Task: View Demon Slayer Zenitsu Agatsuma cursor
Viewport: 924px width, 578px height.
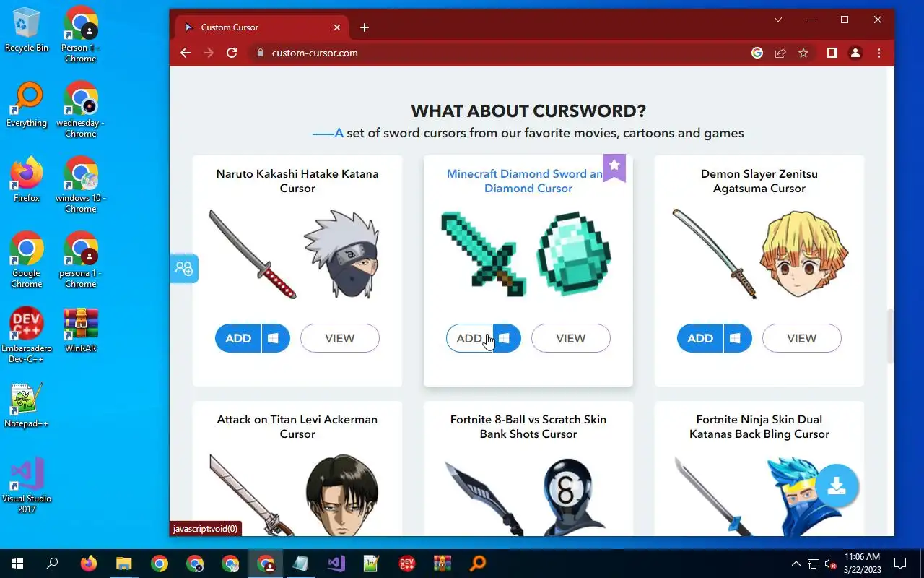Action: pyautogui.click(x=802, y=338)
